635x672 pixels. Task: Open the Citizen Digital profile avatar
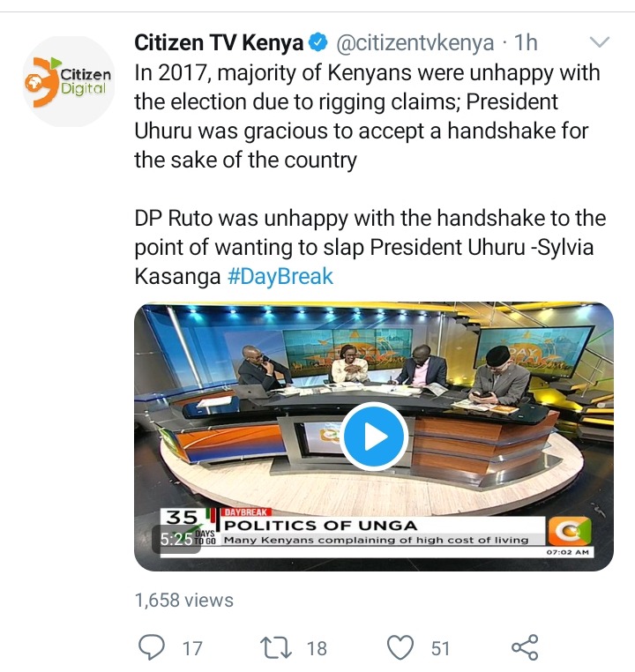pos(69,81)
